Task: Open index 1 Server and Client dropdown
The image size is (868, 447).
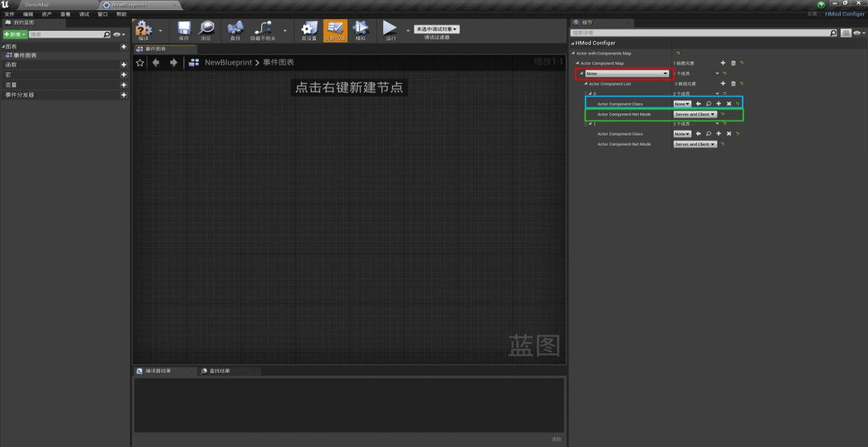Action: pyautogui.click(x=695, y=144)
